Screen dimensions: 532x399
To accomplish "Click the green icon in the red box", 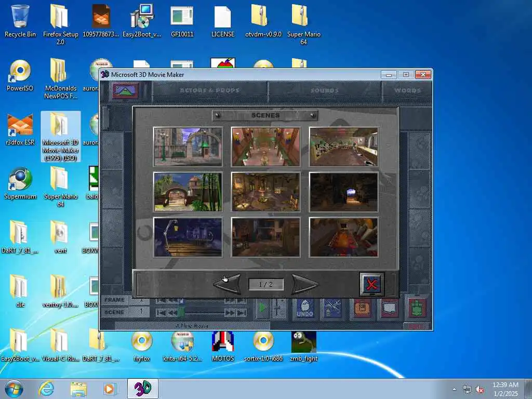I will click(417, 308).
